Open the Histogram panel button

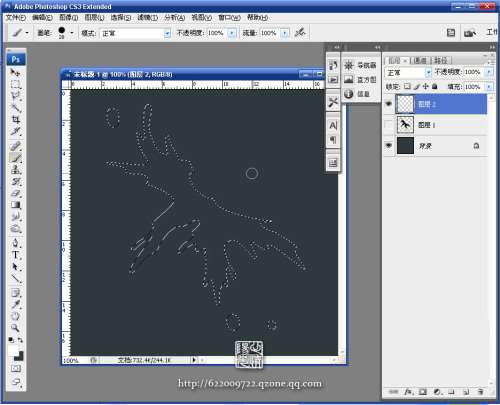360,80
